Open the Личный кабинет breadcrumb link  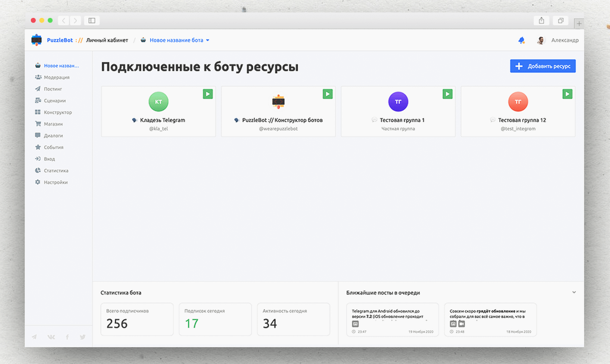(x=107, y=40)
